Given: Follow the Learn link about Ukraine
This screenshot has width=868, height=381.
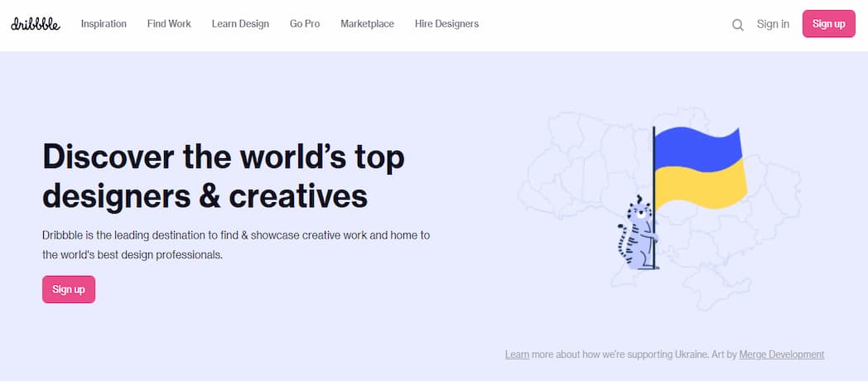Looking at the screenshot, I should pos(517,354).
